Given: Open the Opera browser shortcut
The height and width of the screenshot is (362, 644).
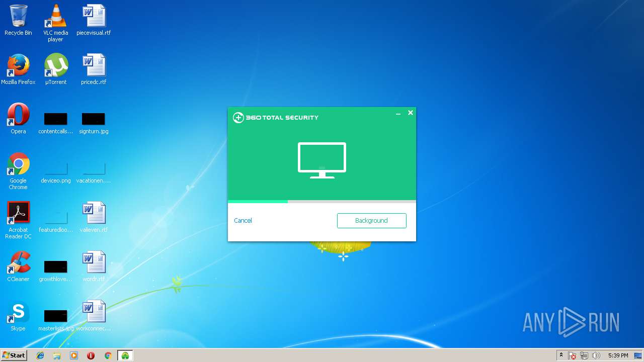Looking at the screenshot, I should click(x=18, y=119).
